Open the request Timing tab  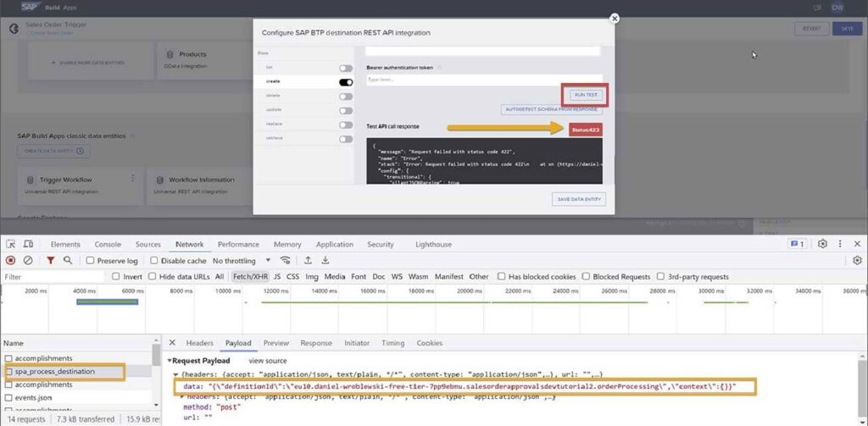(x=392, y=343)
